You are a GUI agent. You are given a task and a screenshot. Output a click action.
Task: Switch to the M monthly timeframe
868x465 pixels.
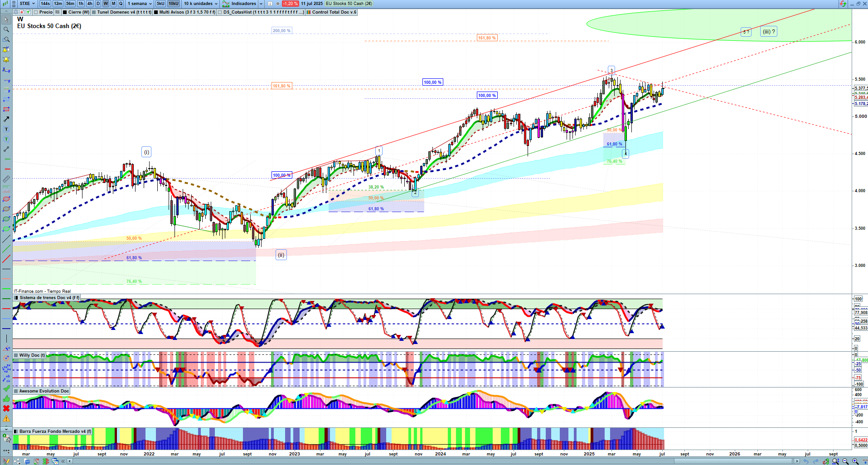(x=114, y=4)
